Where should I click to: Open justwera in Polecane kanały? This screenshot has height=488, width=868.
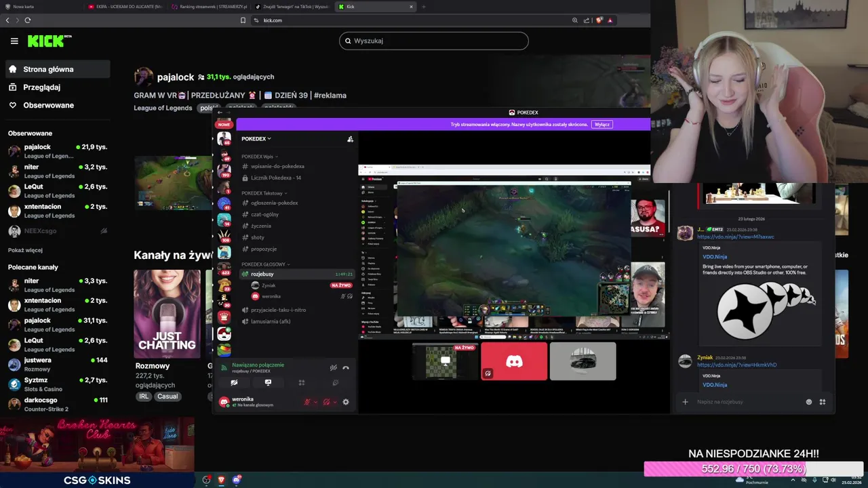point(57,364)
